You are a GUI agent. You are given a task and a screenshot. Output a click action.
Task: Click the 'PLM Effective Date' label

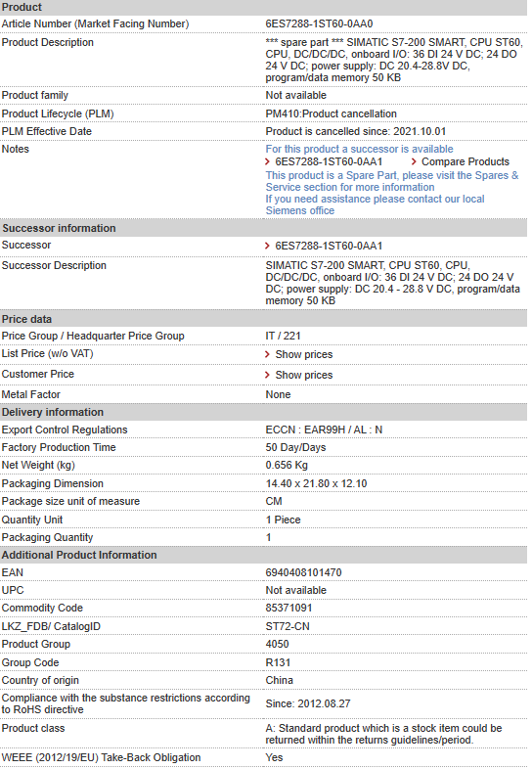point(47,131)
